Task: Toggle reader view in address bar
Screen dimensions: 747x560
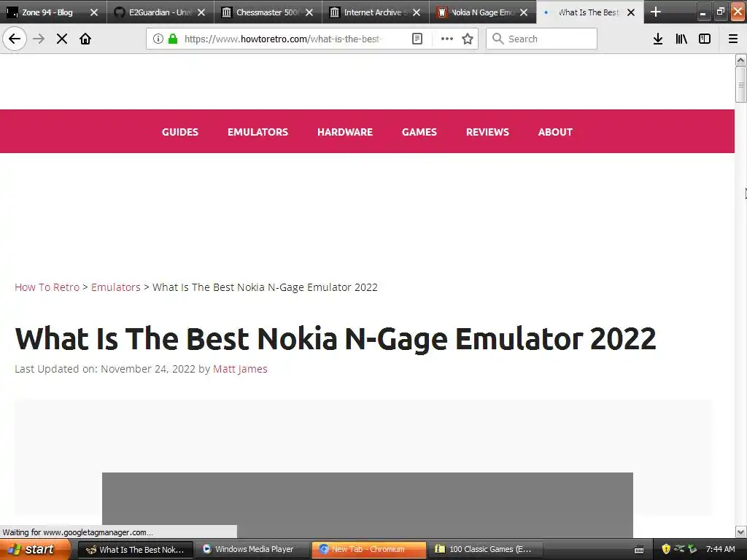Action: click(417, 39)
